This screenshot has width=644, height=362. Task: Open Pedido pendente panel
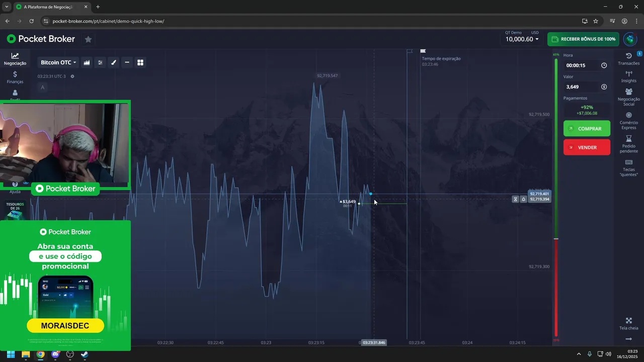tap(628, 144)
